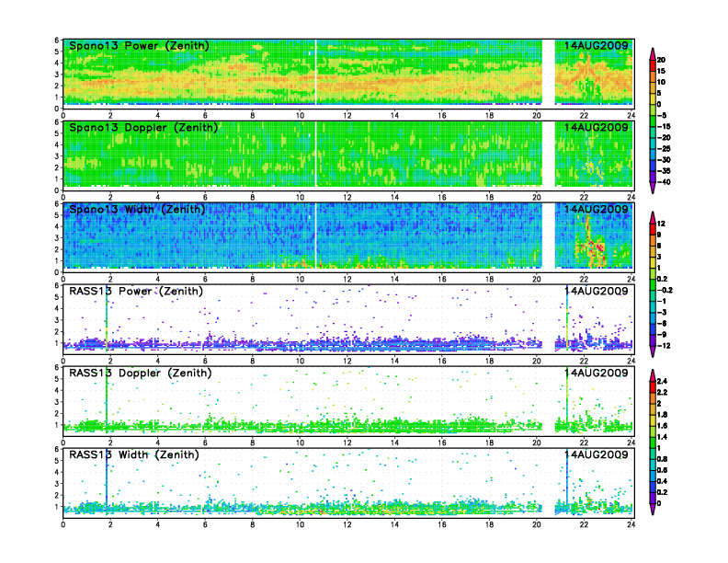This screenshot has width=728, height=563.
Task: Click the 'RASS13 Power (Zenith)' panel title
Action: [136, 292]
